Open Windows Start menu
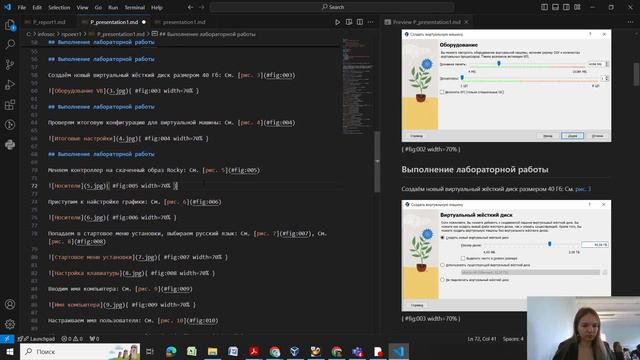 pyautogui.click(x=10, y=351)
